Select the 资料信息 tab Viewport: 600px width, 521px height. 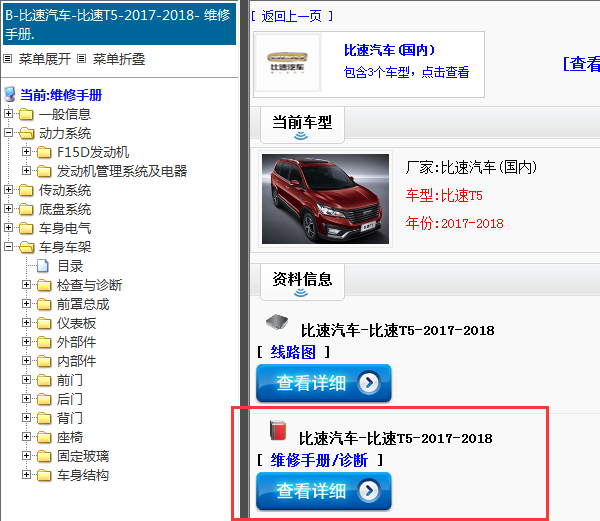302,282
